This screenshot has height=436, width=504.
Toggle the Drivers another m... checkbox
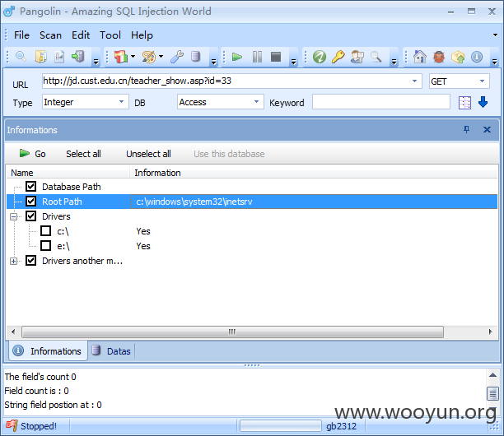pyautogui.click(x=30, y=261)
